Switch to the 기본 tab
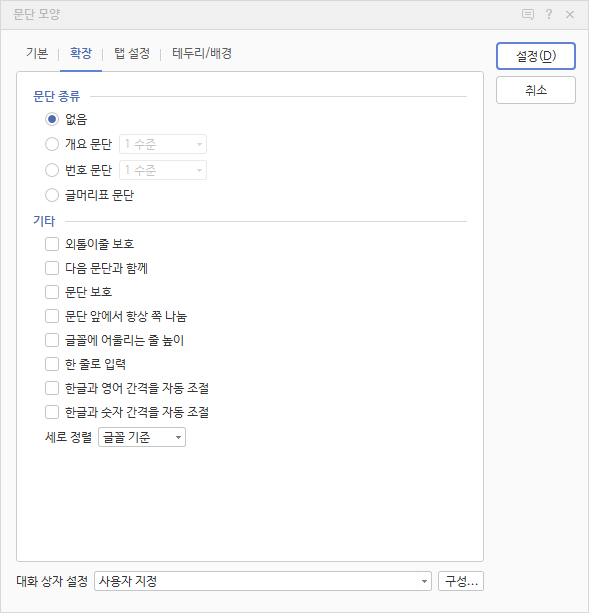 pyautogui.click(x=37, y=53)
